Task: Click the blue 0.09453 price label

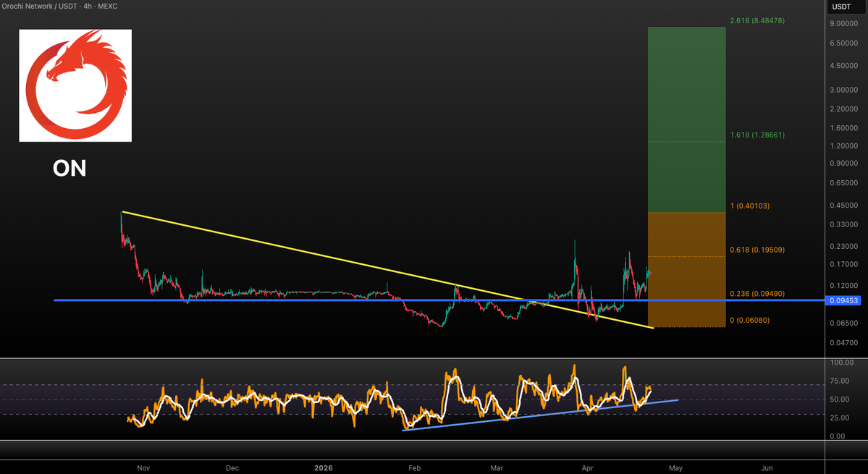Action: 843,300
